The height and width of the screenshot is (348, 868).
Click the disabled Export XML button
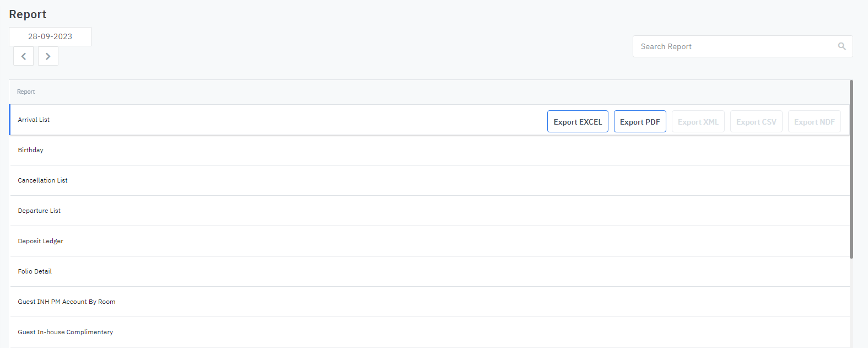point(698,122)
